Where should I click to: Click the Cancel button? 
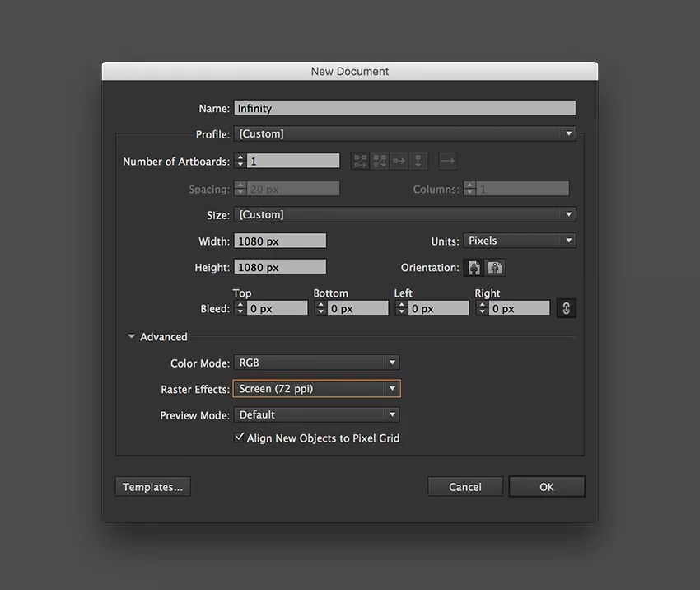pyautogui.click(x=465, y=487)
